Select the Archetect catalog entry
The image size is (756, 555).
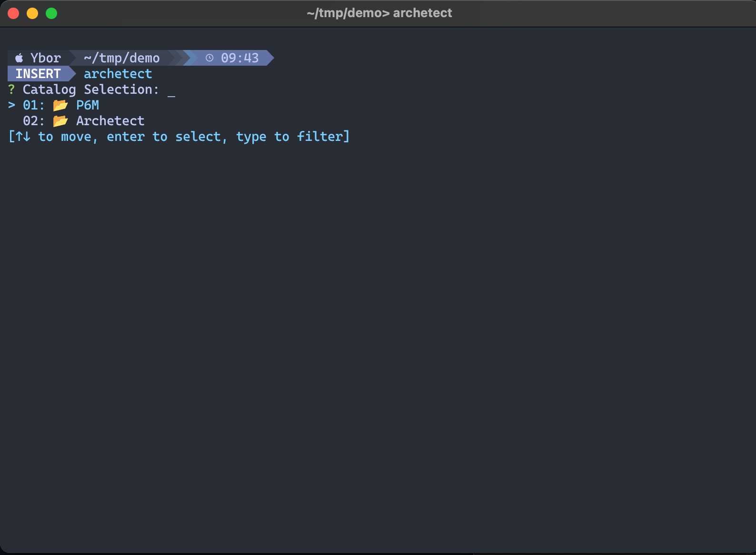click(110, 121)
